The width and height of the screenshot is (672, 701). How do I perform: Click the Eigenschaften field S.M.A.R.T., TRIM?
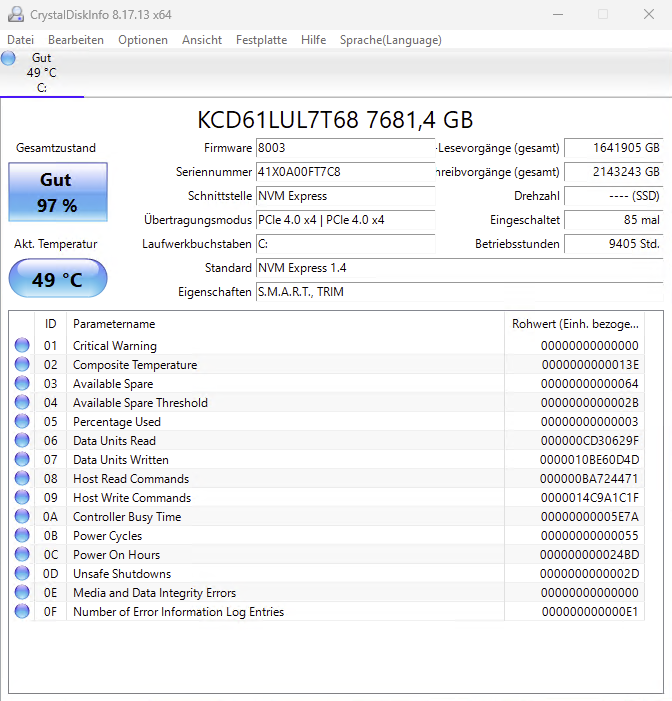[x=460, y=291]
